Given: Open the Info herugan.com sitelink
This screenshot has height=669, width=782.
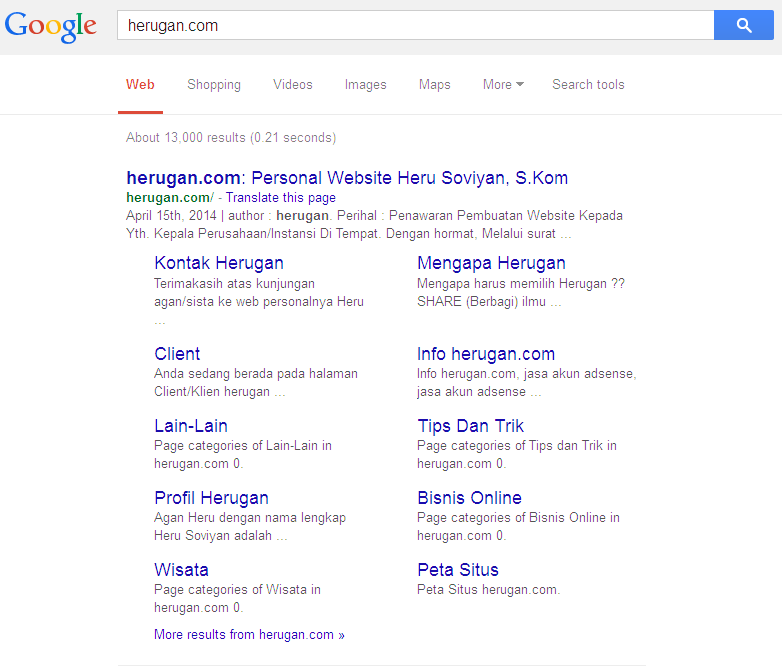Looking at the screenshot, I should click(x=486, y=354).
